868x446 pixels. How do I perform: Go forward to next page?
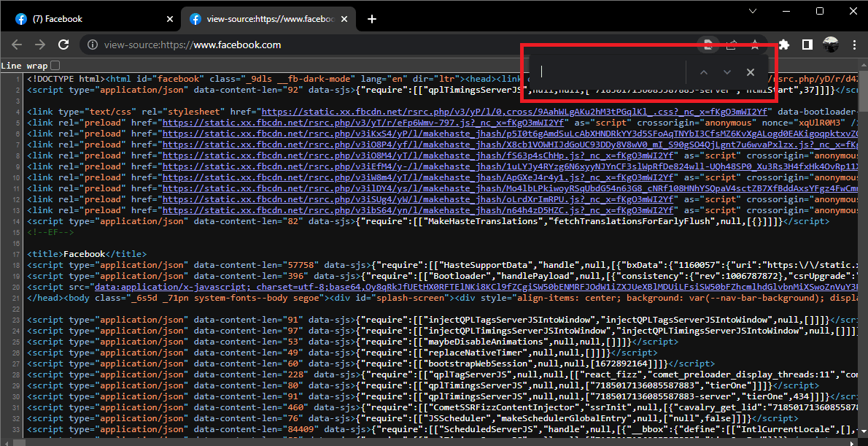tap(40, 45)
